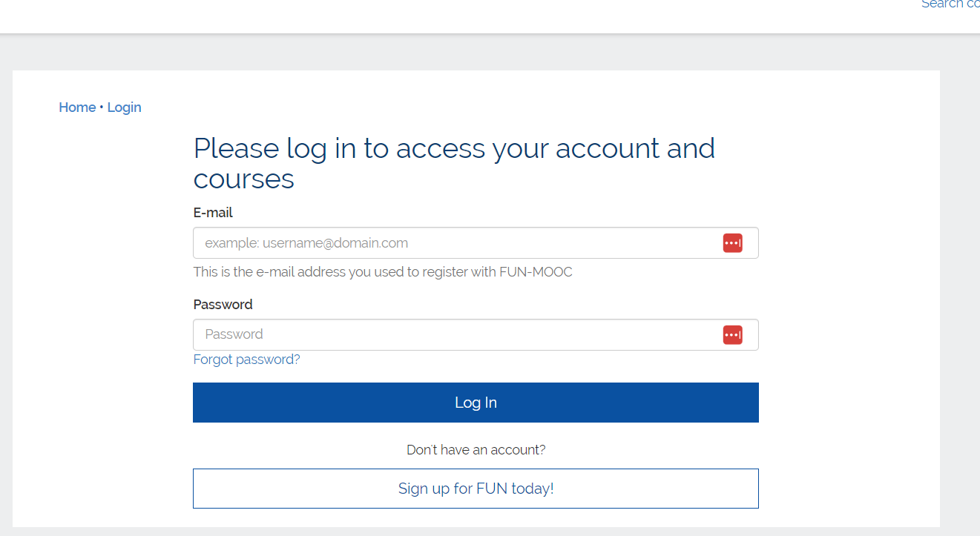Image resolution: width=980 pixels, height=536 pixels.
Task: Focus the Password input field
Action: [x=453, y=335]
